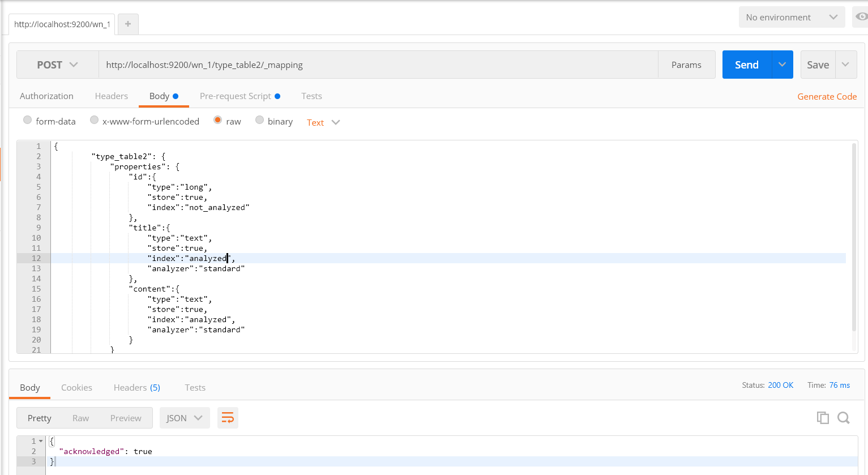The height and width of the screenshot is (475, 868).
Task: Click the 76 ms time value
Action: 840,385
